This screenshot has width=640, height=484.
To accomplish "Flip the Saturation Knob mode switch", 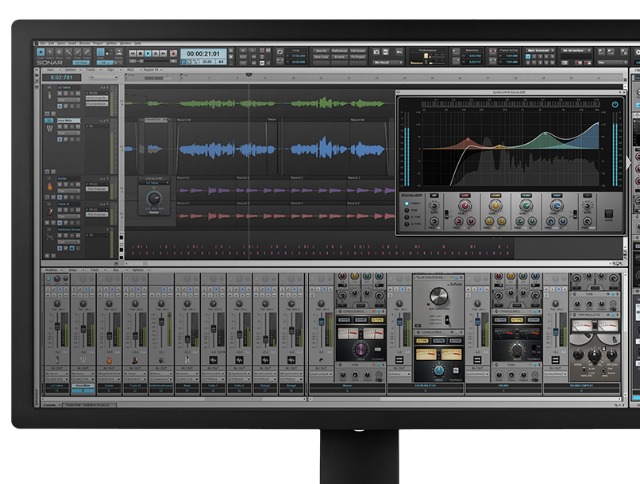I will 447,320.
